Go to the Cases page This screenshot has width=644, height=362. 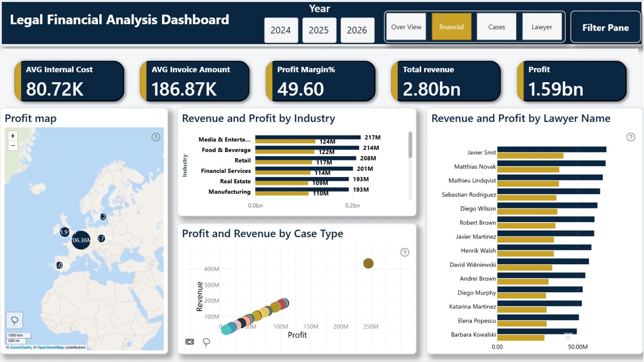(x=497, y=27)
